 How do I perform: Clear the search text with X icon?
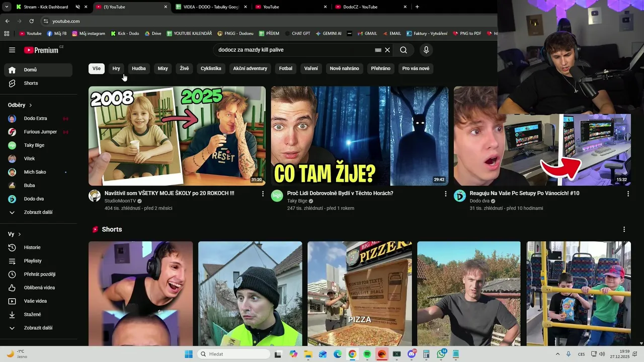coord(387,50)
